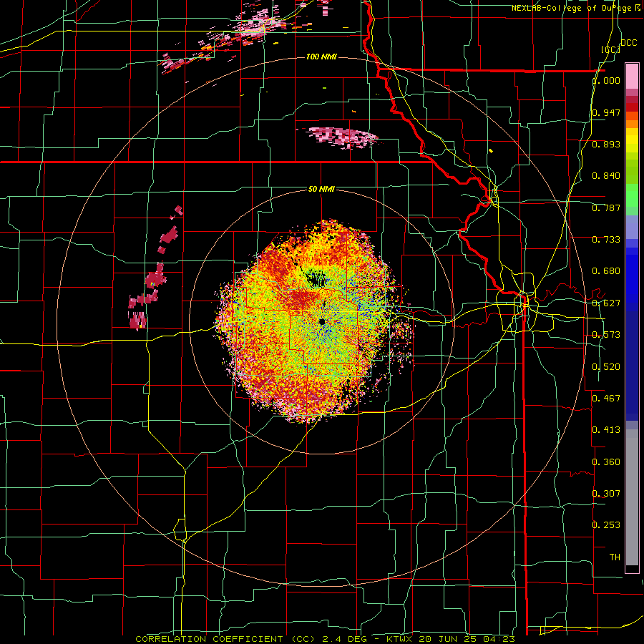Click the 0.893 color scale value

click(x=606, y=144)
